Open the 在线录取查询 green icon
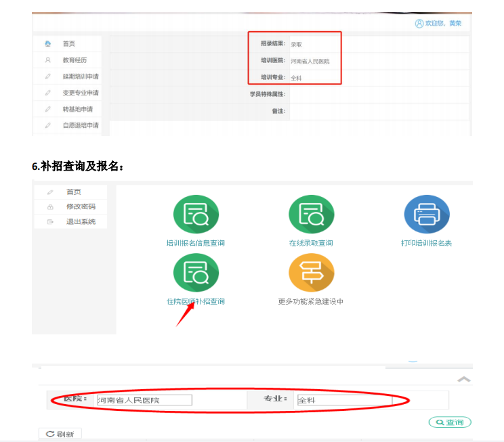This screenshot has height=442, width=504. [311, 214]
